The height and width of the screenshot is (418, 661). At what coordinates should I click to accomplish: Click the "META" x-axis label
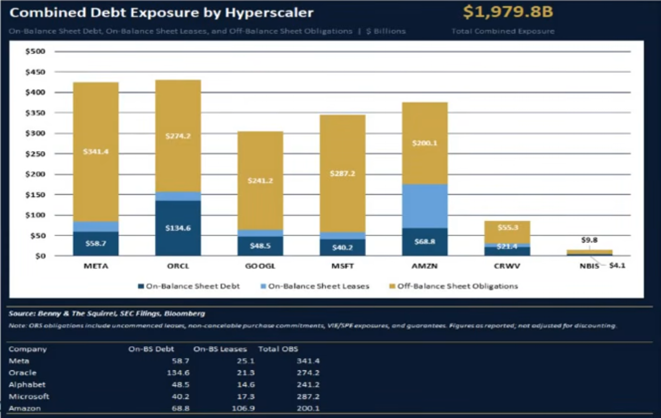pyautogui.click(x=96, y=266)
